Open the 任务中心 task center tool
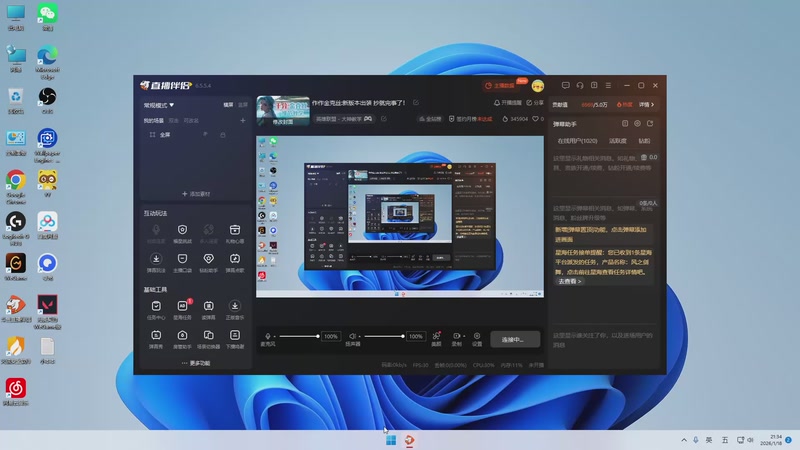Screen dimensions: 800x450 tap(156, 309)
